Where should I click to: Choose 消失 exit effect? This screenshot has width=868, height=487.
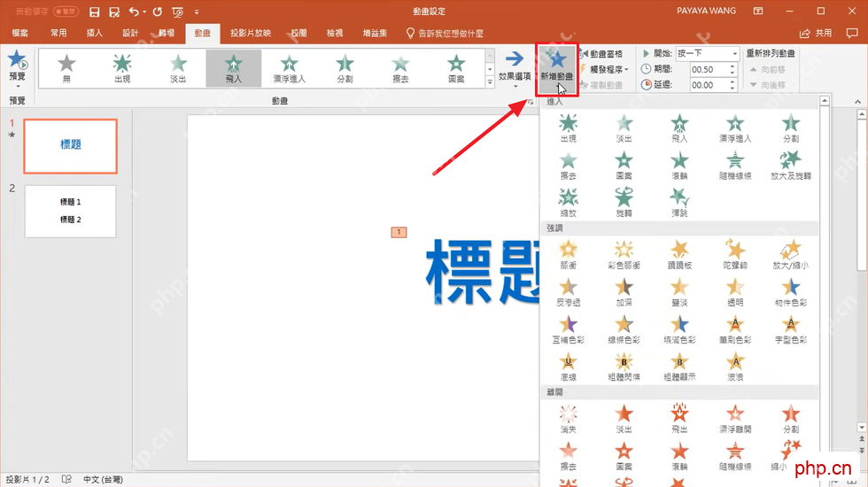click(568, 419)
